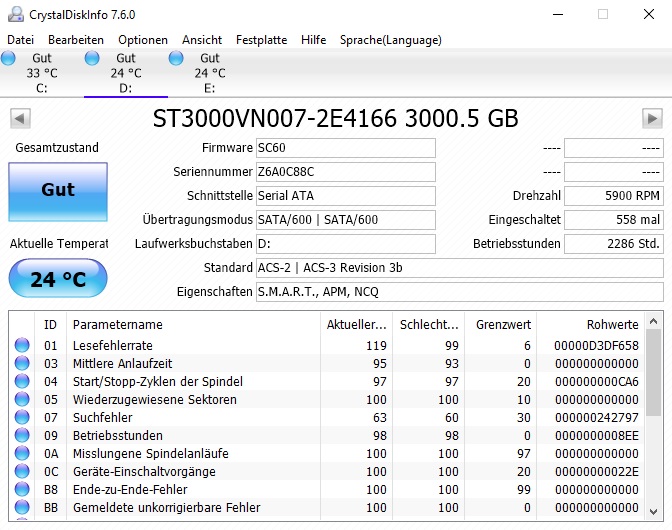The width and height of the screenshot is (672, 530).
Task: Click the Laufwerksbuchstaben field D:
Action: click(346, 244)
